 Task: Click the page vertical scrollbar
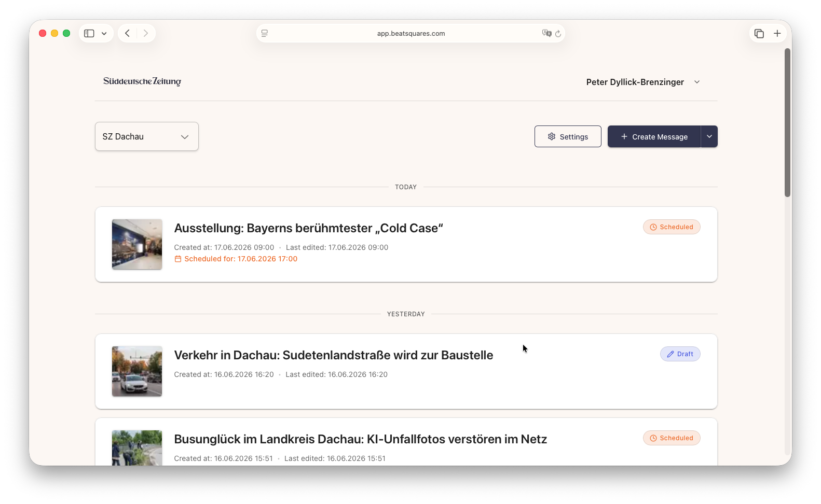(x=787, y=123)
